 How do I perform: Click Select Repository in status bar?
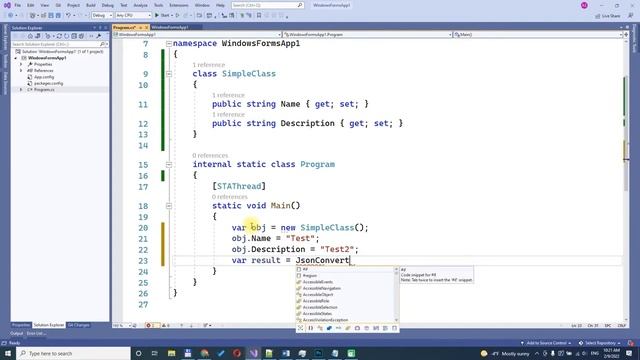[599, 343]
